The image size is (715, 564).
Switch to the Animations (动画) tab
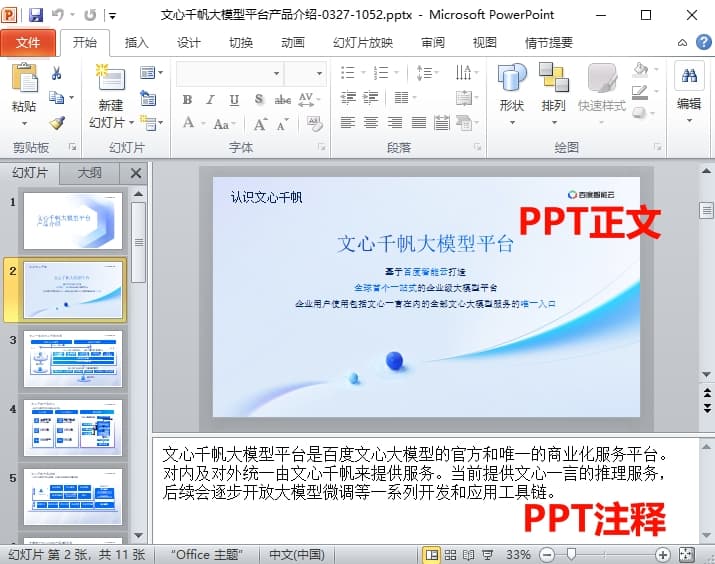coord(293,43)
